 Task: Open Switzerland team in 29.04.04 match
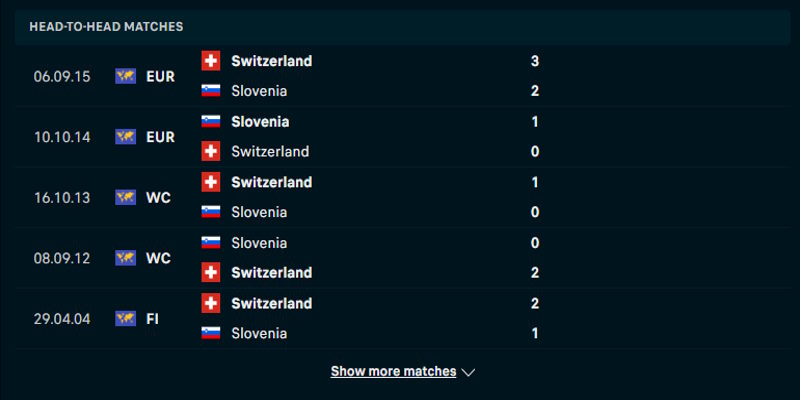(x=271, y=303)
